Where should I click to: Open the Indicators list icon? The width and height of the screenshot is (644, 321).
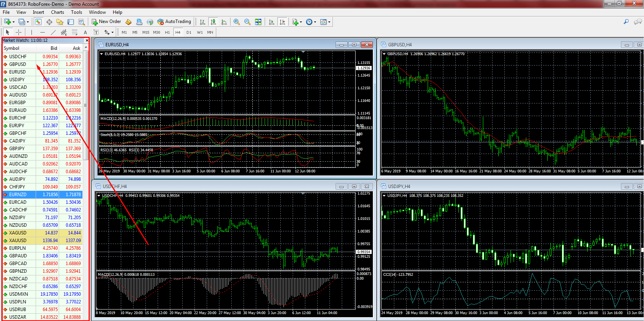point(295,22)
